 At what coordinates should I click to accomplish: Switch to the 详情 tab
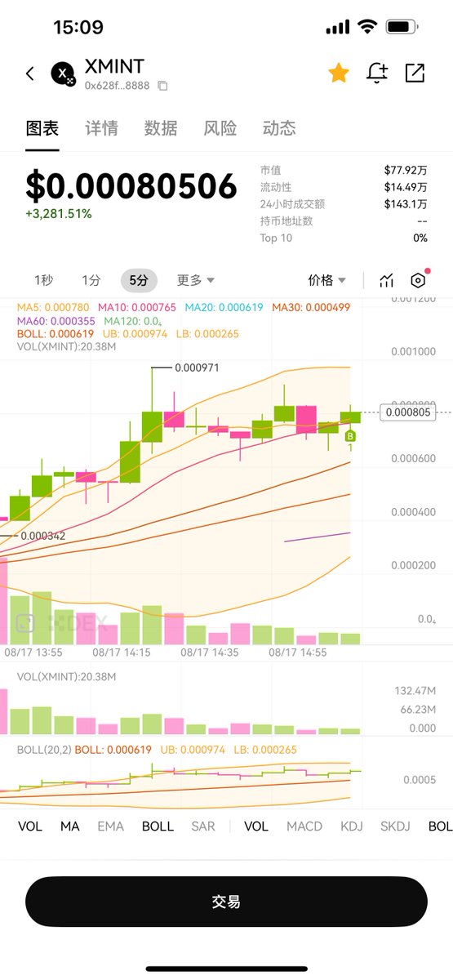point(101,128)
